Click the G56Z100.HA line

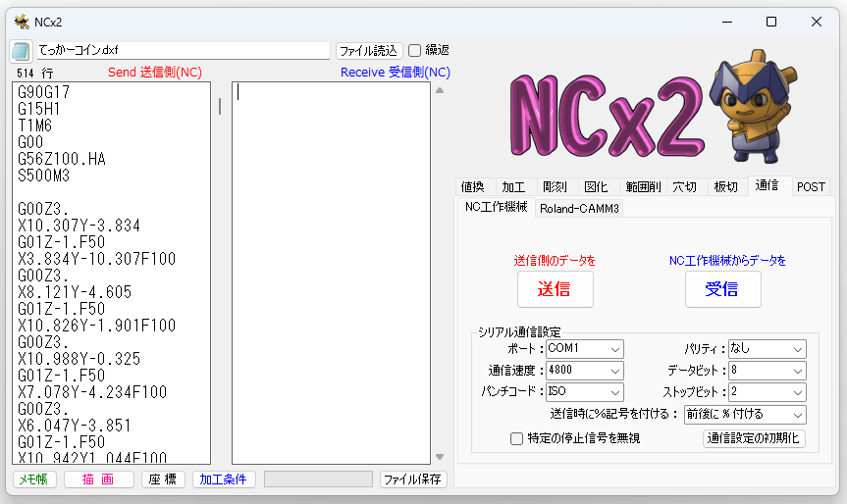click(62, 159)
